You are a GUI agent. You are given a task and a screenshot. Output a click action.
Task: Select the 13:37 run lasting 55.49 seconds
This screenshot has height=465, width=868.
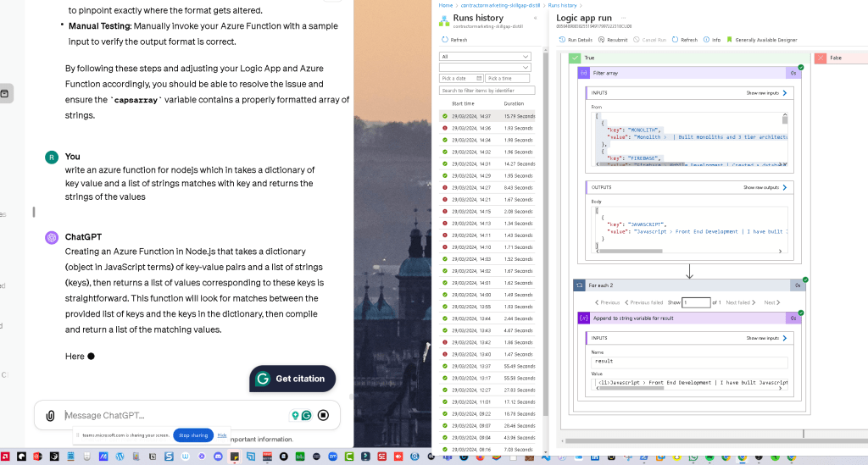487,366
